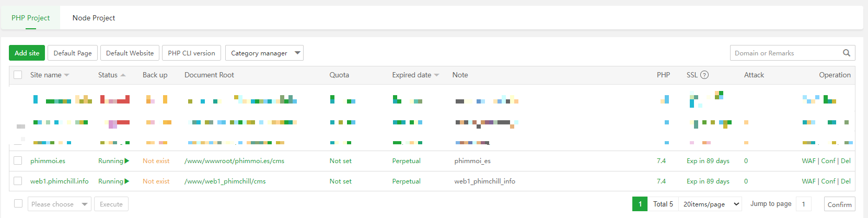This screenshot has width=868, height=218.
Task: Tick the checkbox for web1.phimchill.info
Action: click(18, 181)
